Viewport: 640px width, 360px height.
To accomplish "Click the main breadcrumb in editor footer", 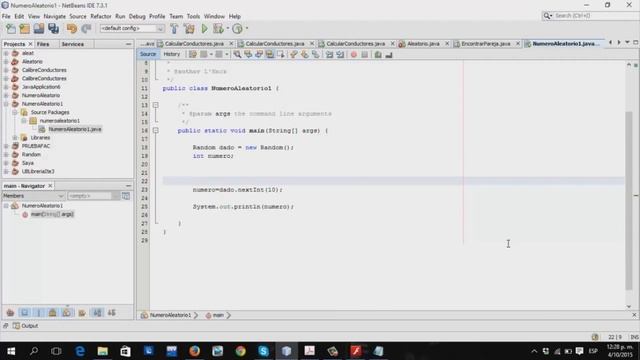I will [218, 315].
